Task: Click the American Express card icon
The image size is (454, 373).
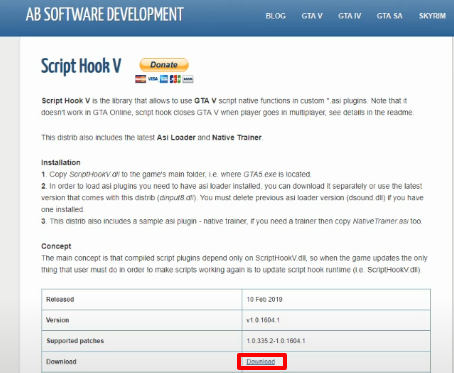Action: tap(164, 79)
